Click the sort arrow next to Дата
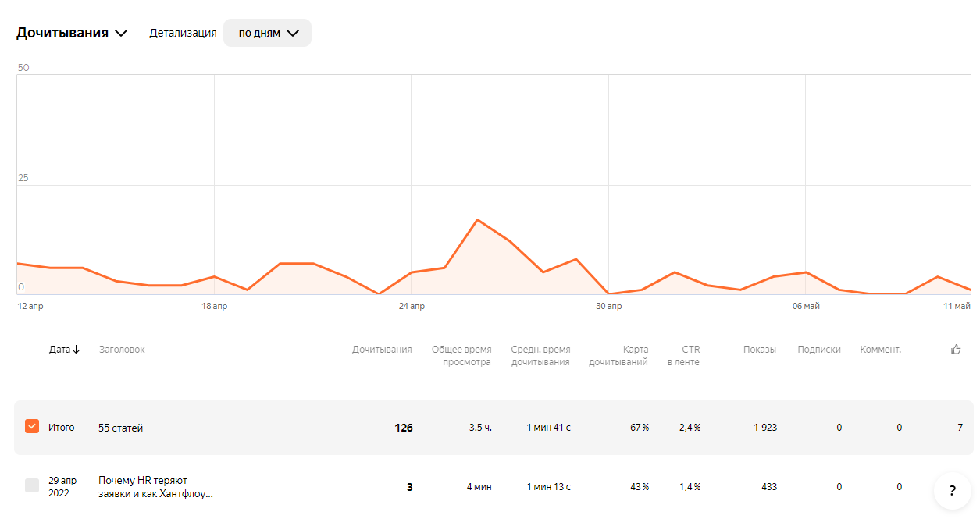The width and height of the screenshot is (980, 519). pos(76,350)
